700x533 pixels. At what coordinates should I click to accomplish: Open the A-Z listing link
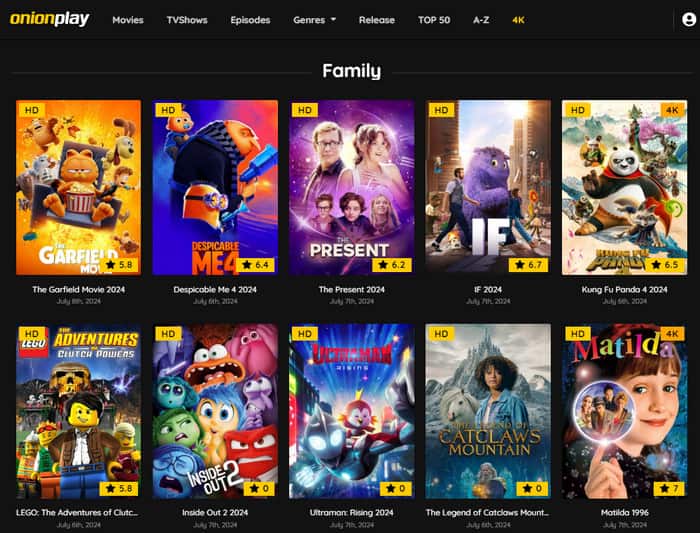point(481,20)
